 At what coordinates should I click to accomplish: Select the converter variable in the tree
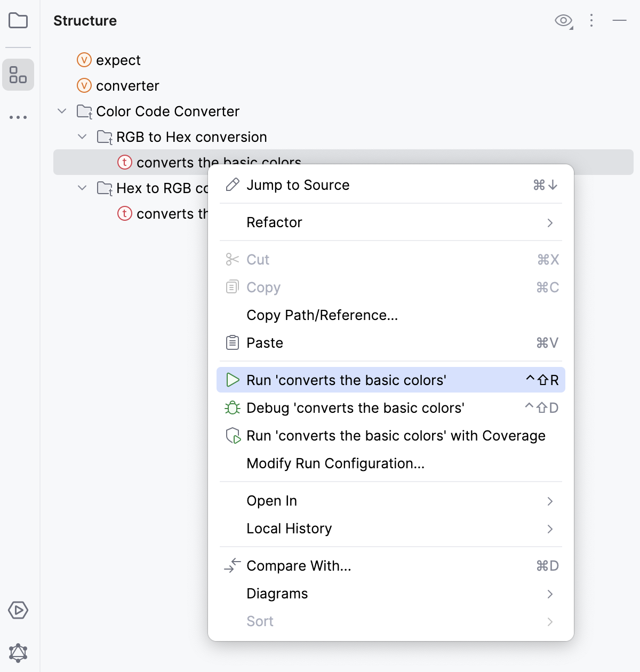(127, 85)
